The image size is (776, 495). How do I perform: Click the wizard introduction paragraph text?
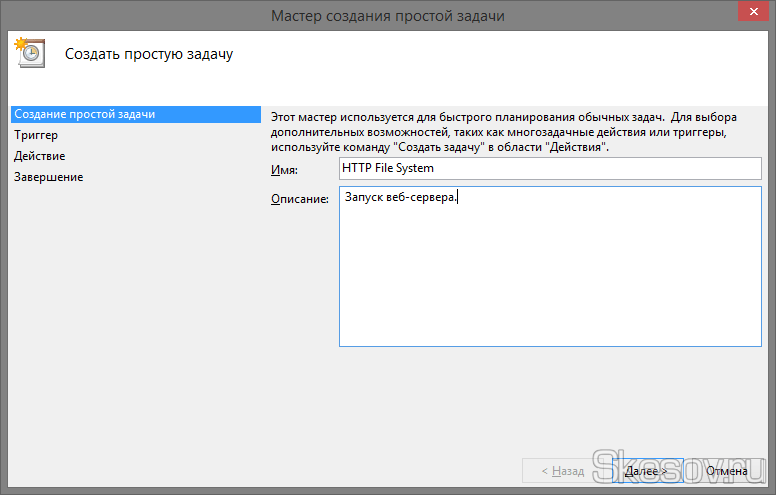pyautogui.click(x=503, y=132)
